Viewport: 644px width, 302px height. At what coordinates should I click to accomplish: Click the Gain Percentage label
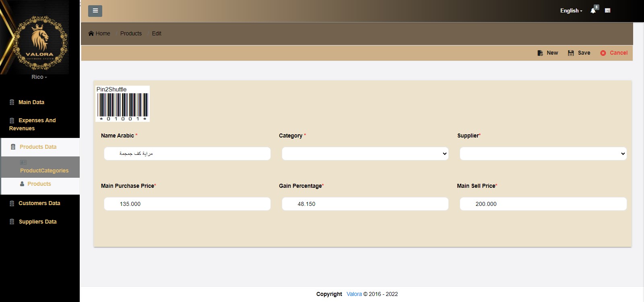300,186
